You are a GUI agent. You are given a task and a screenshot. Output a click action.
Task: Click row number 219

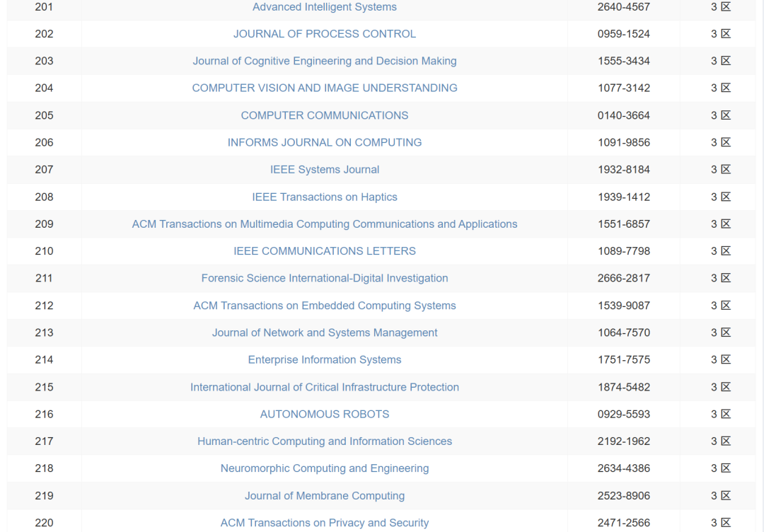pyautogui.click(x=44, y=495)
